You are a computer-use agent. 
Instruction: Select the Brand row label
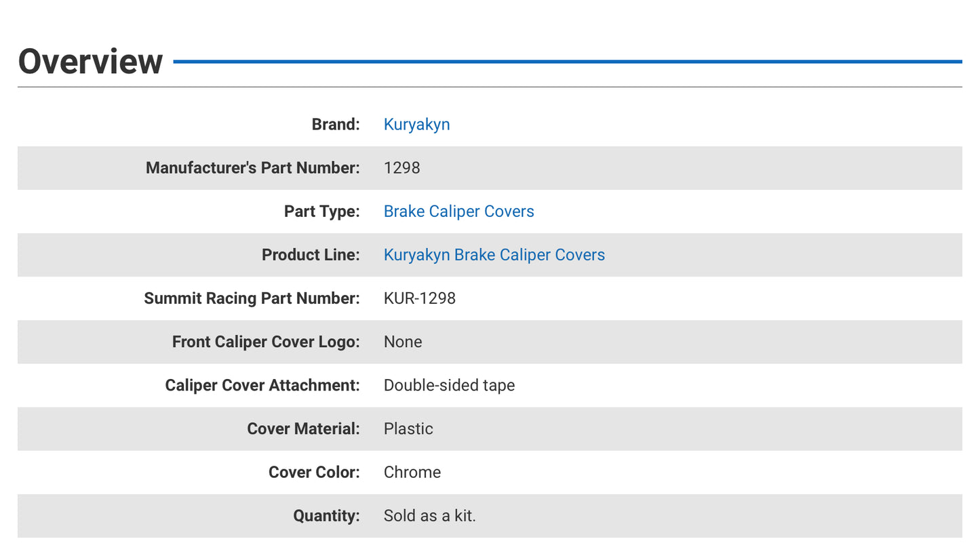coord(335,124)
